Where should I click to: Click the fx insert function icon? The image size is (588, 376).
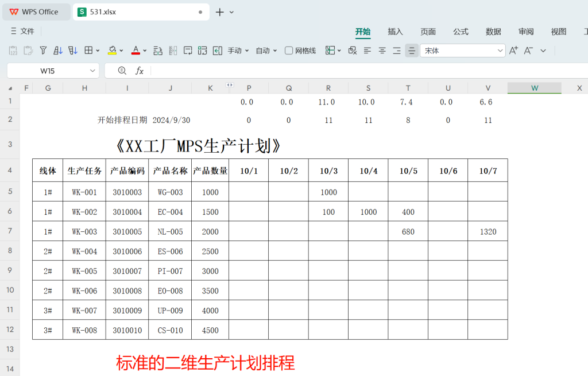(140, 71)
